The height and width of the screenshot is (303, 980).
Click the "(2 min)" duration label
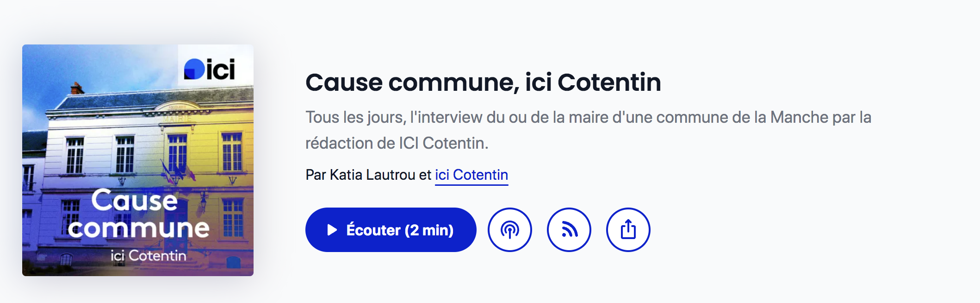point(429,230)
